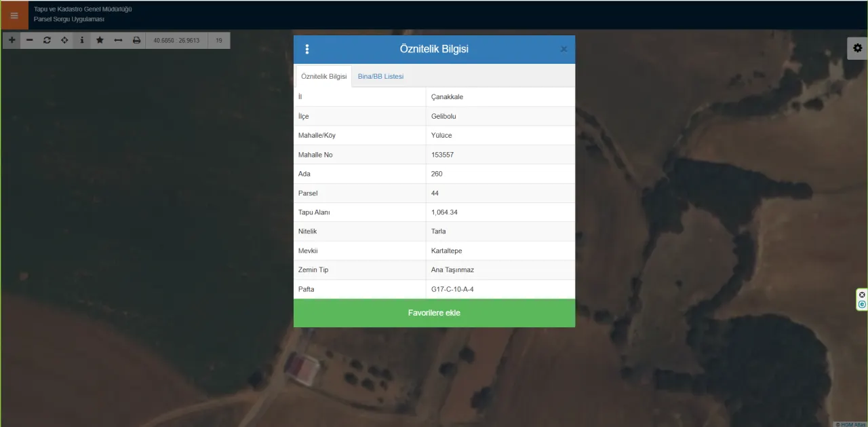Click the Nitelik value Tarla

click(439, 231)
